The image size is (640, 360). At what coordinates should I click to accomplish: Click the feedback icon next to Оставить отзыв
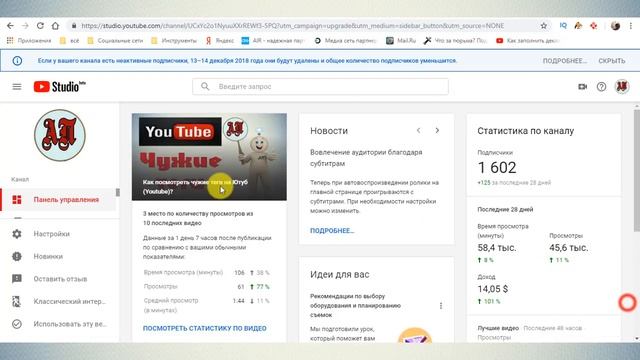tap(17, 279)
